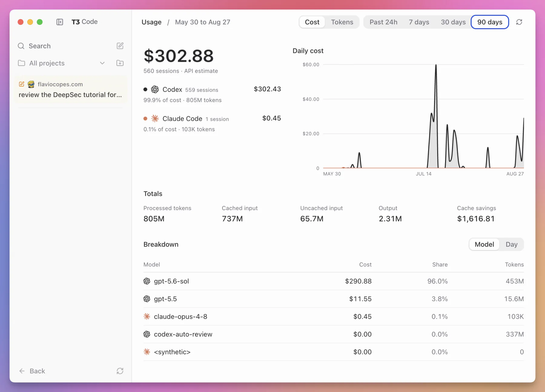The image size is (545, 392).
Task: Show breakdown by Day
Action: [511, 244]
